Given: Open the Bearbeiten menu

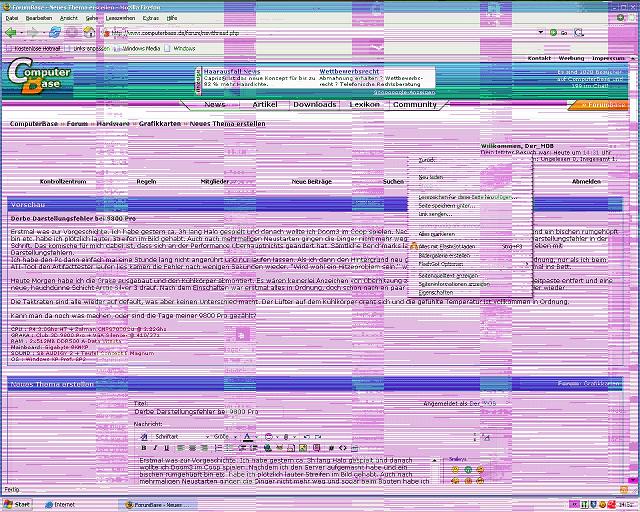Looking at the screenshot, I should tap(39, 18).
